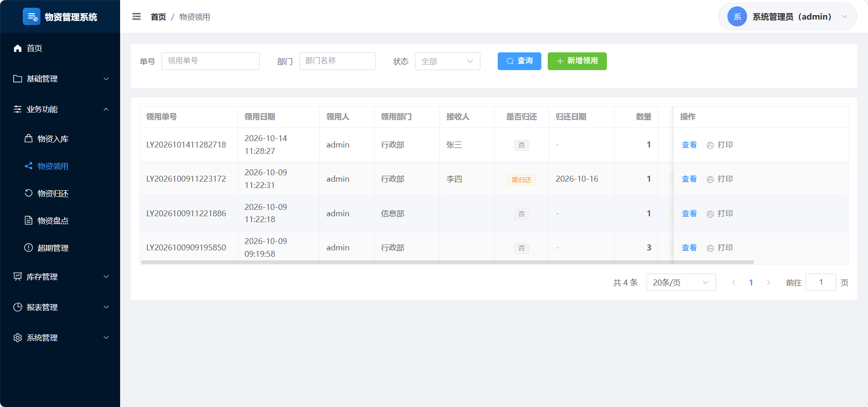View record LY2026101411282718 via 查看
Viewport: 868px width, 407px height.
689,145
